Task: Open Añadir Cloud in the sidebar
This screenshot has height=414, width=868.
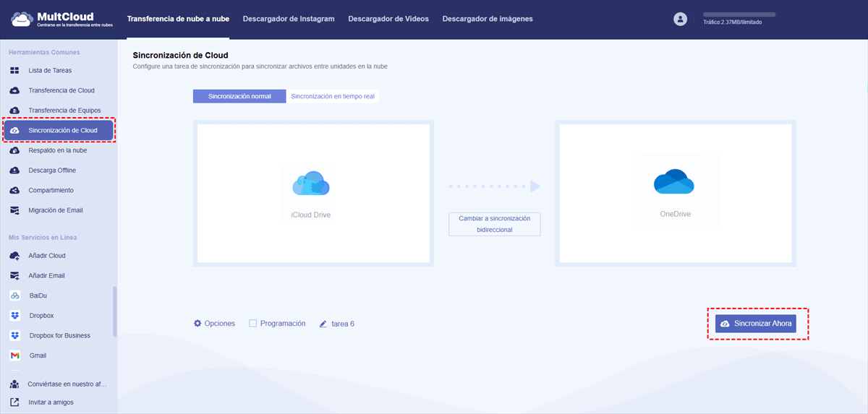Action: click(x=47, y=256)
